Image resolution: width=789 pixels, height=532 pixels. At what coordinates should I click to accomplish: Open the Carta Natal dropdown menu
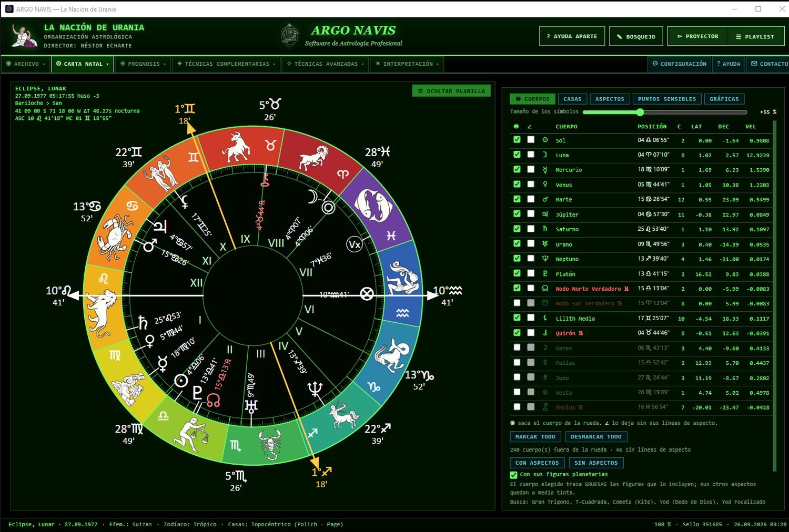(83, 64)
